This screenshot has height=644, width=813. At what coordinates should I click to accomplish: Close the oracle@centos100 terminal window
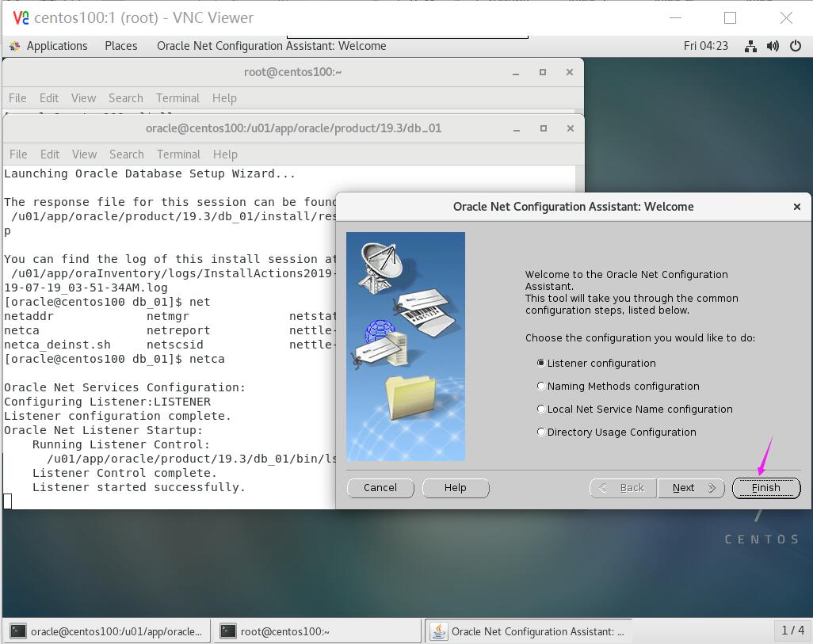tap(571, 128)
